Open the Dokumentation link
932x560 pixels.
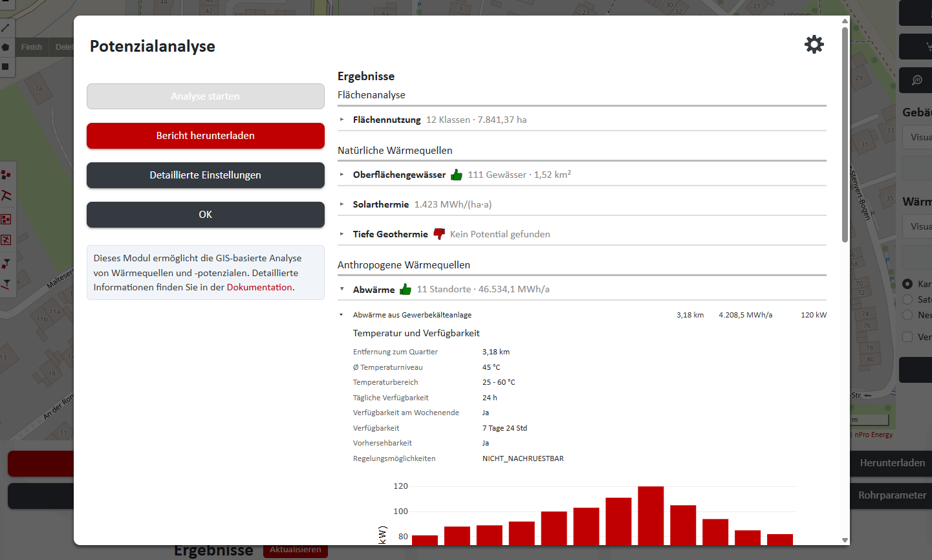tap(259, 287)
